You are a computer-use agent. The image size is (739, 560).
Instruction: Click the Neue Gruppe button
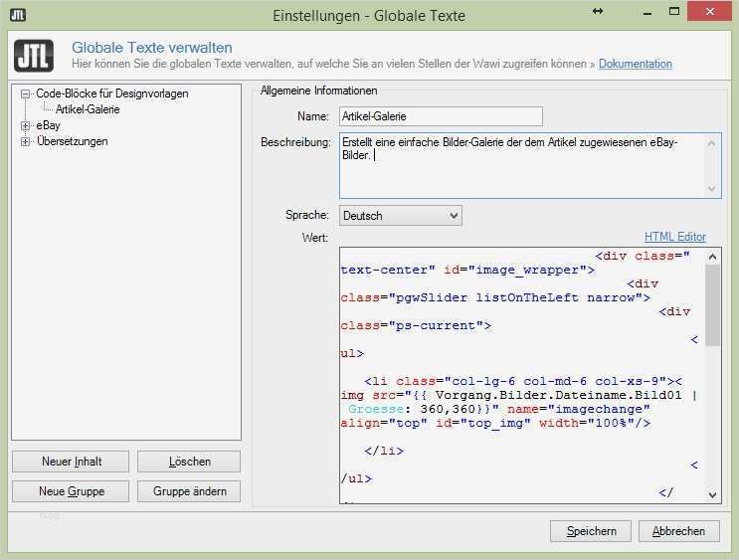point(72,491)
